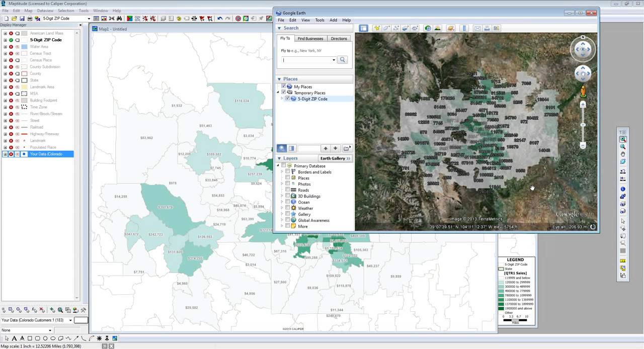Open the Dataview menu in Maptitude
The width and height of the screenshot is (644, 349).
pyautogui.click(x=45, y=11)
